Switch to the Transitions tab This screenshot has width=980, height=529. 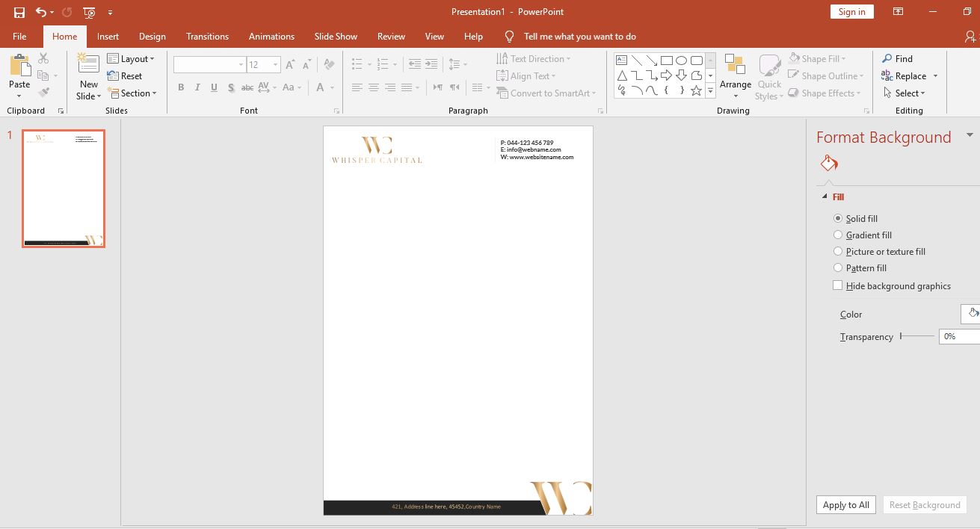tap(207, 37)
